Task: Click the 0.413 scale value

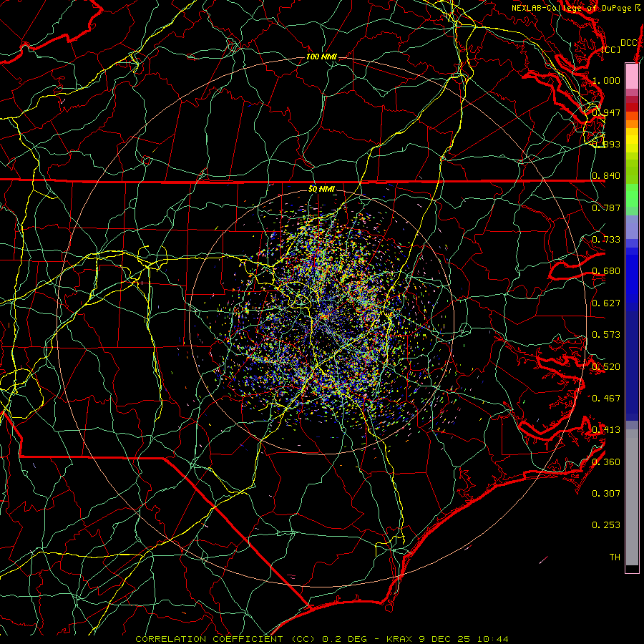Action: click(x=606, y=430)
